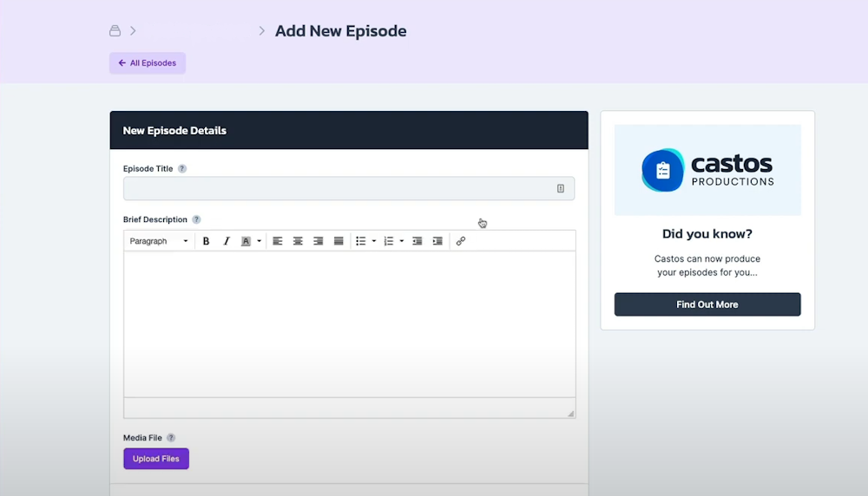The image size is (868, 496).
Task: Click the Castos Productions logo banner
Action: [x=707, y=170]
